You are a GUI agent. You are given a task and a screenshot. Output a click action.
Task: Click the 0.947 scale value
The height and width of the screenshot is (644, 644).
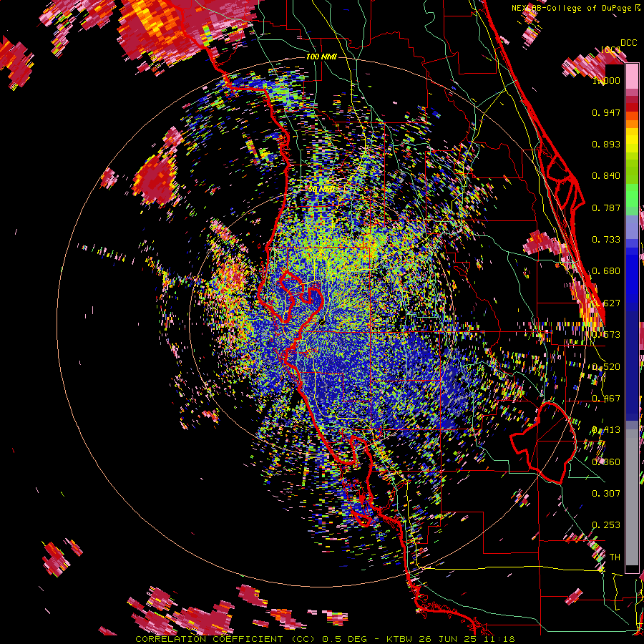[606, 112]
